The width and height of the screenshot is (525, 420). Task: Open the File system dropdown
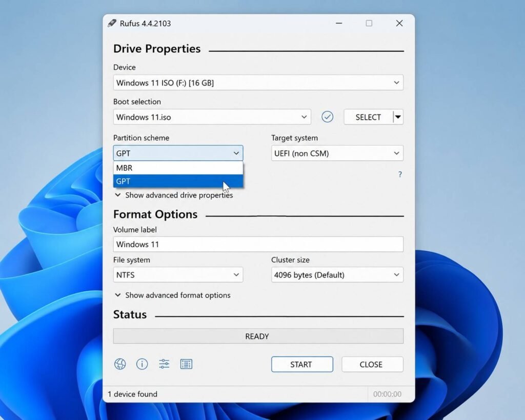(x=178, y=275)
